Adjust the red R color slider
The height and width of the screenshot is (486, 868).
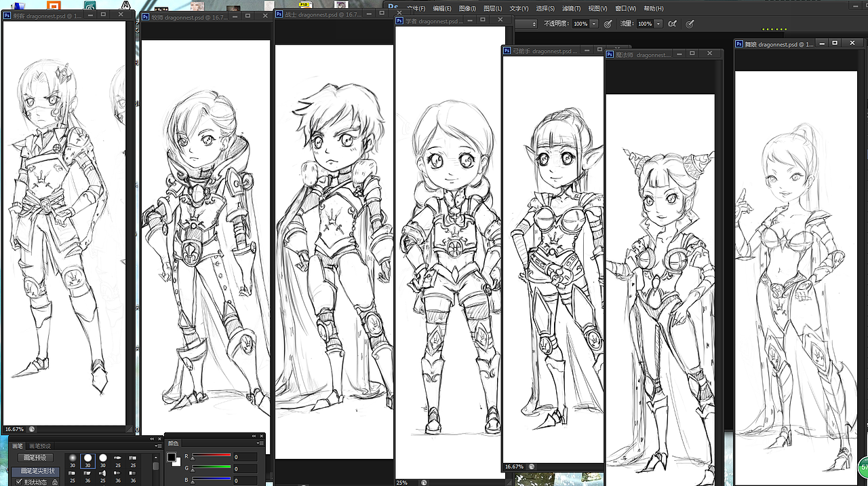(x=211, y=455)
